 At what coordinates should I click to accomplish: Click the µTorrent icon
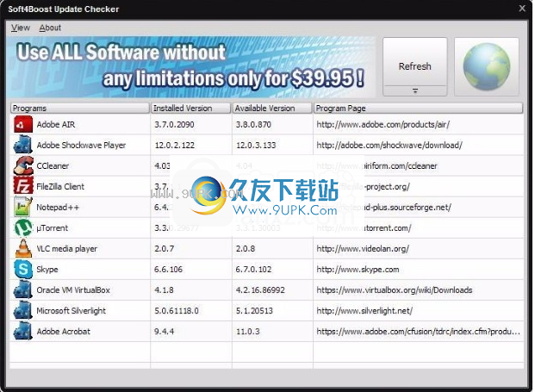click(x=23, y=227)
